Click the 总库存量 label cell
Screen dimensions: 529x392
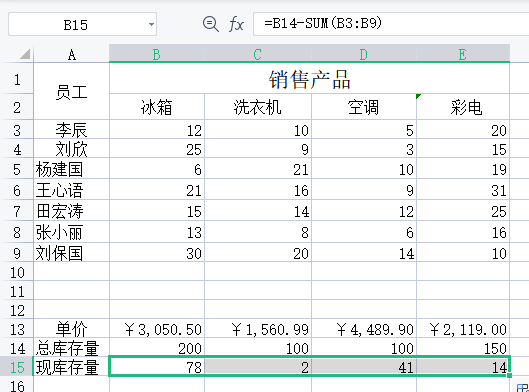pyautogui.click(x=72, y=348)
